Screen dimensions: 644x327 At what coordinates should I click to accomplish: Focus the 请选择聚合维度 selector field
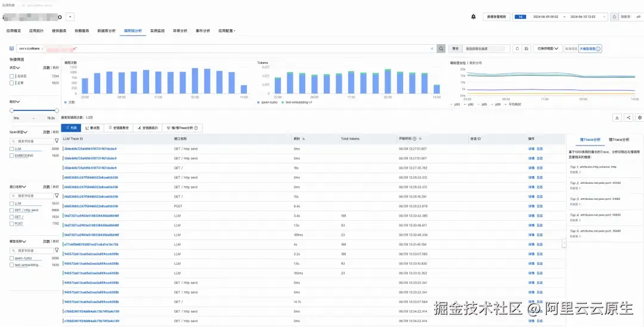coord(487,48)
